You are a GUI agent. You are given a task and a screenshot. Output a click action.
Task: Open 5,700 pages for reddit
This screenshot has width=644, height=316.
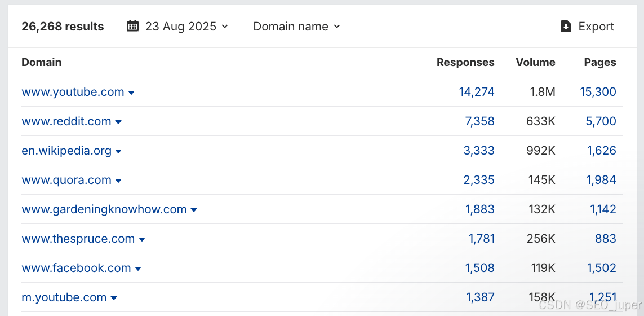coord(601,121)
